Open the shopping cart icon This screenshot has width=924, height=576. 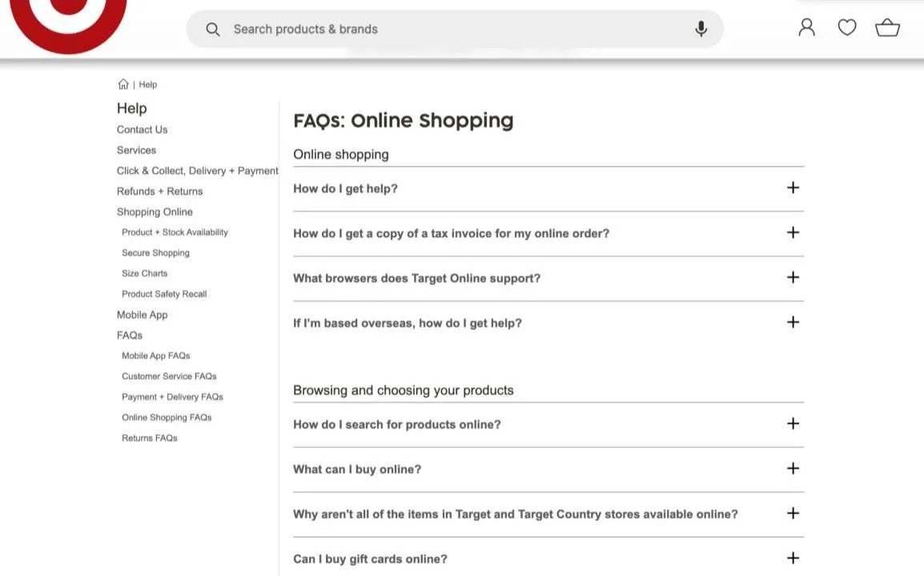888,26
